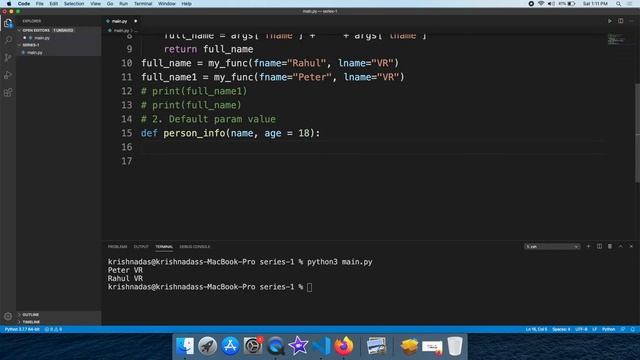Open the Manage gear icon in activity bar
This screenshot has width=640, height=360.
[8, 316]
